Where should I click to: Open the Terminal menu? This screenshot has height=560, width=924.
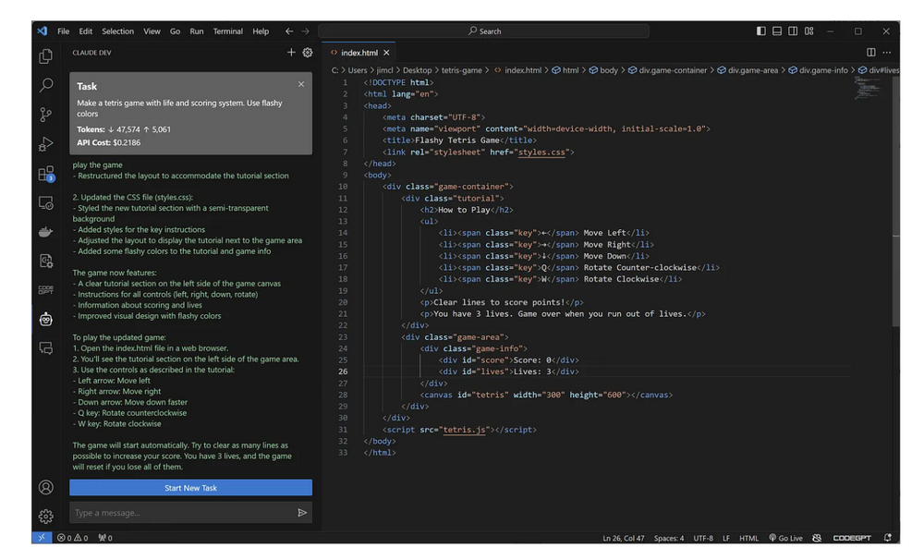coord(227,30)
